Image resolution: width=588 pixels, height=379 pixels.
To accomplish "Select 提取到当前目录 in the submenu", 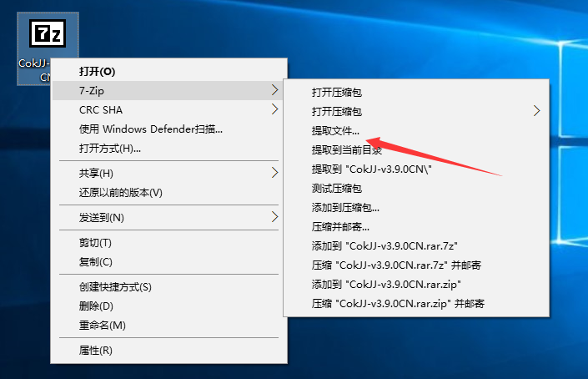I will [347, 150].
